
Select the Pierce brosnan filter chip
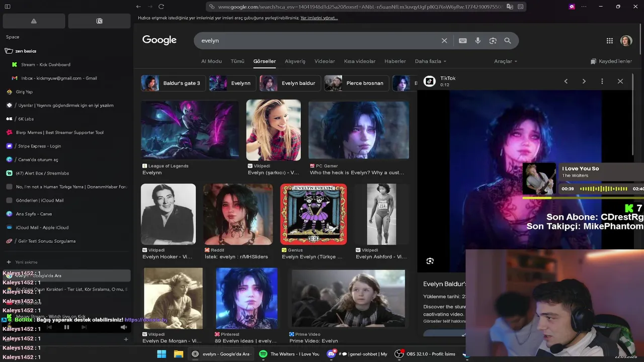[x=357, y=83]
